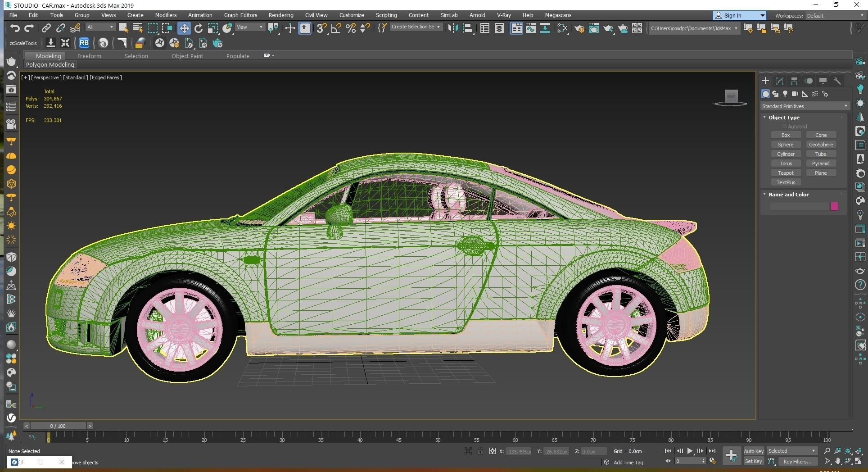
Task: Open the Rendered Frame Window icon
Action: (594, 28)
